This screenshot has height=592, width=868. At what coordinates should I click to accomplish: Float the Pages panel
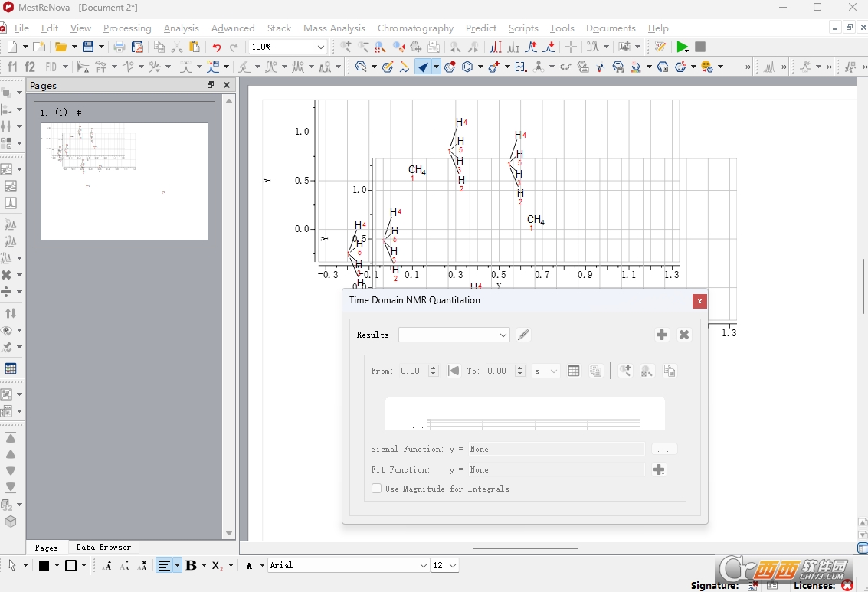tap(211, 85)
